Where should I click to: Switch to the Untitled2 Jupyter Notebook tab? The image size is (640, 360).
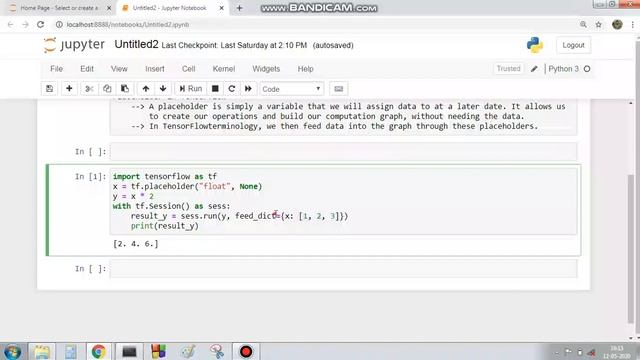pyautogui.click(x=169, y=8)
